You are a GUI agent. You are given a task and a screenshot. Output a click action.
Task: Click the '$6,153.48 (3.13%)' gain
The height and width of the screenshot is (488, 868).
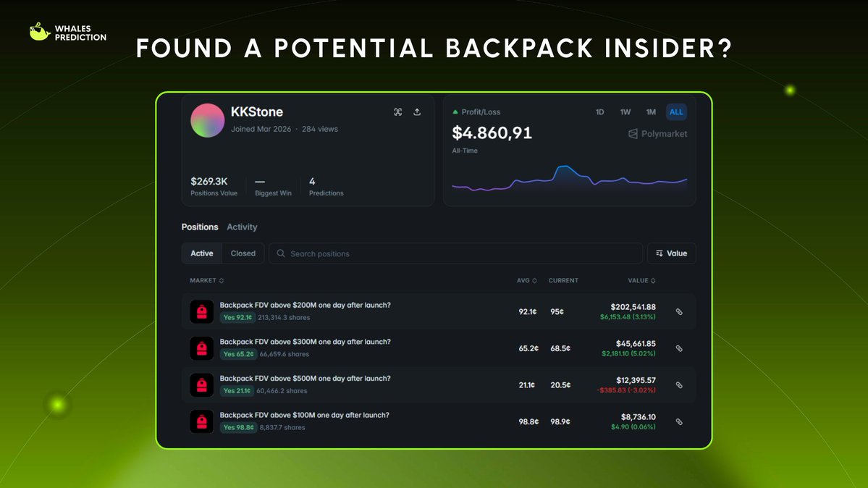628,317
